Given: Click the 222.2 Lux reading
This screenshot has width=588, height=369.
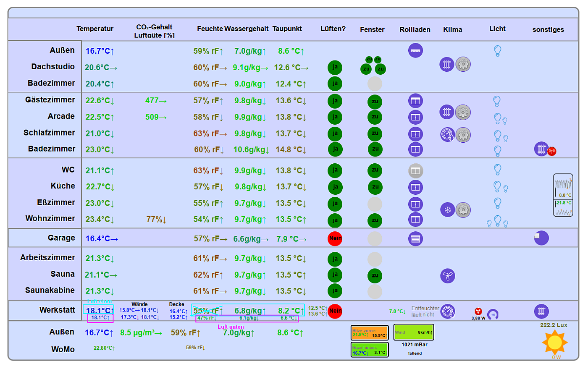Looking at the screenshot, I should pyautogui.click(x=554, y=325).
